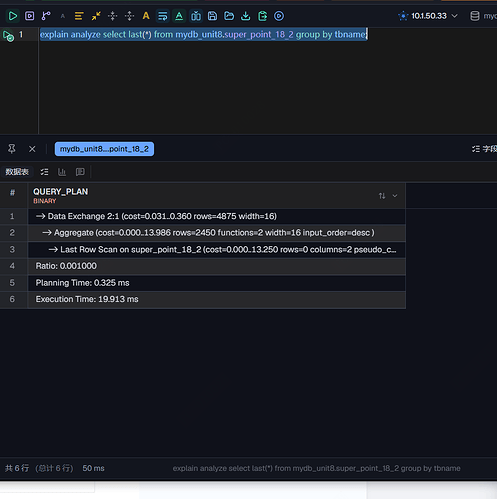The image size is (497, 499).
Task: Select the 'Planning Time: 0.325 ms' cell
Action: [217, 283]
